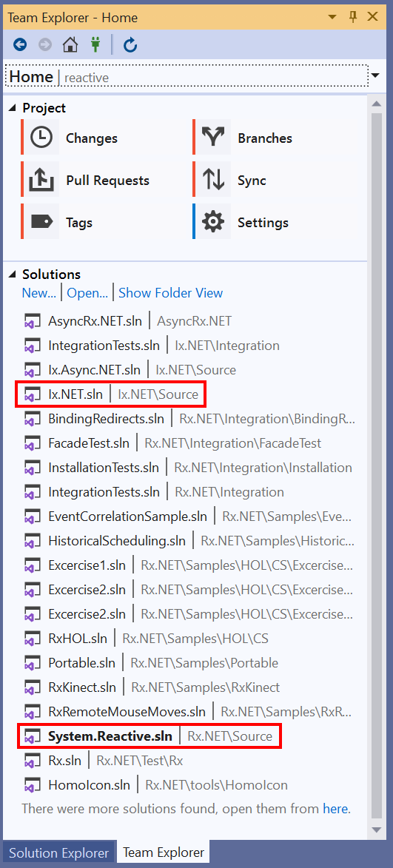Open Settings with the gear icon
393x868 pixels.
pos(212,222)
